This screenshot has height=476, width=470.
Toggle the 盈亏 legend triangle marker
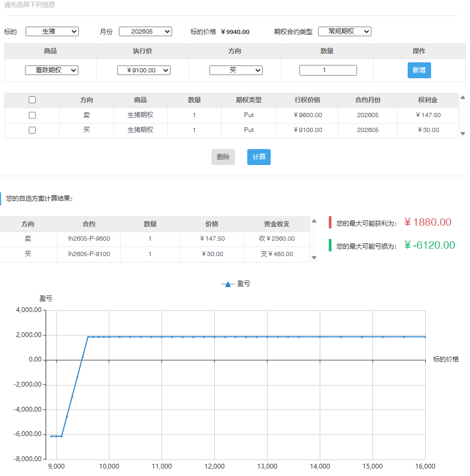[228, 284]
